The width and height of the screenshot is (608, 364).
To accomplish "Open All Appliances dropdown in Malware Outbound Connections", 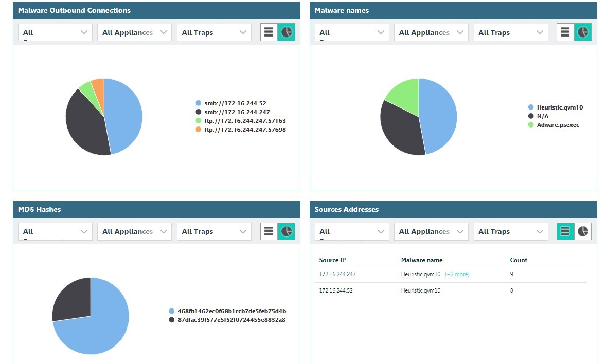I will click(135, 32).
